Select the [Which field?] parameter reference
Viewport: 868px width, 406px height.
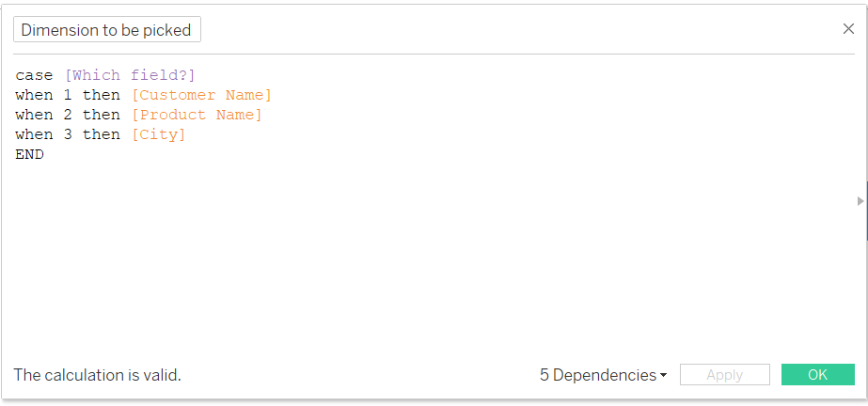[x=130, y=75]
